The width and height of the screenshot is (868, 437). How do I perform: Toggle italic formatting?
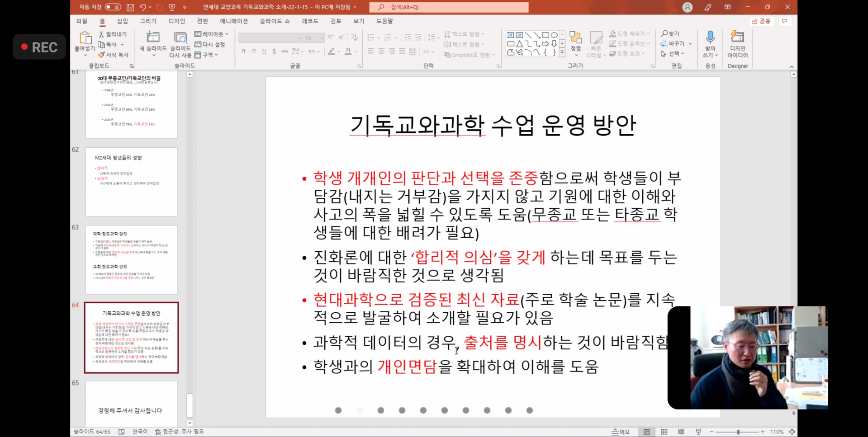click(254, 52)
